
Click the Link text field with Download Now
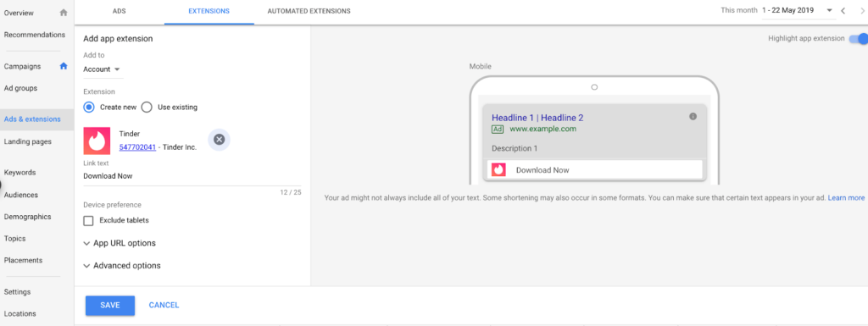(192, 177)
